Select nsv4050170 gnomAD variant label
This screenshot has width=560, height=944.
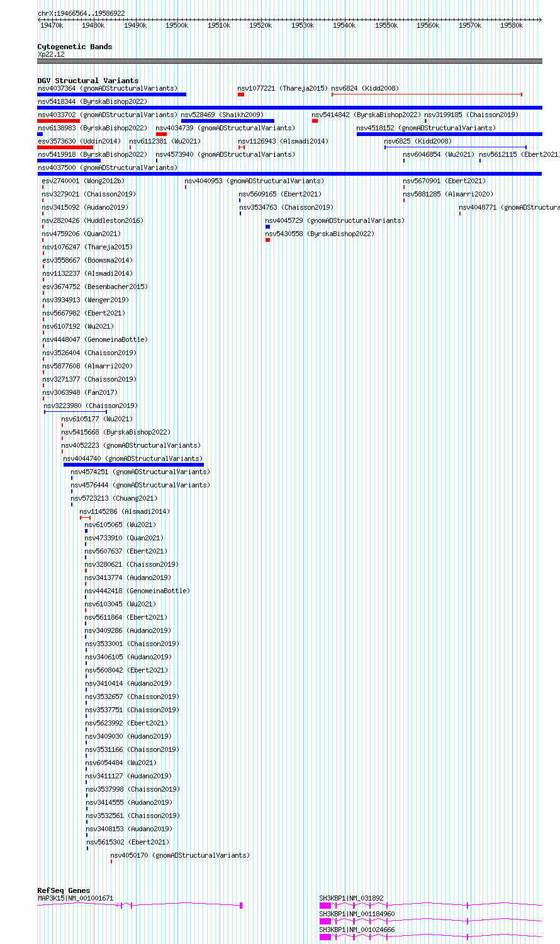click(180, 856)
